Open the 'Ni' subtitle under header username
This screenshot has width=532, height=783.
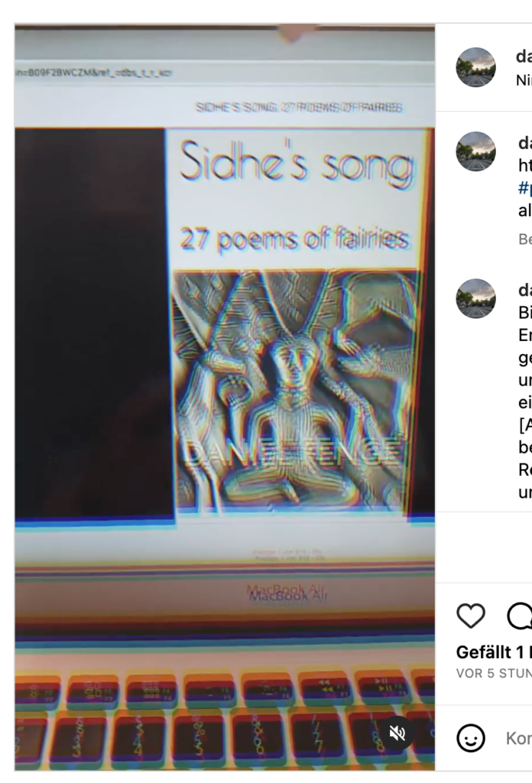tap(524, 80)
